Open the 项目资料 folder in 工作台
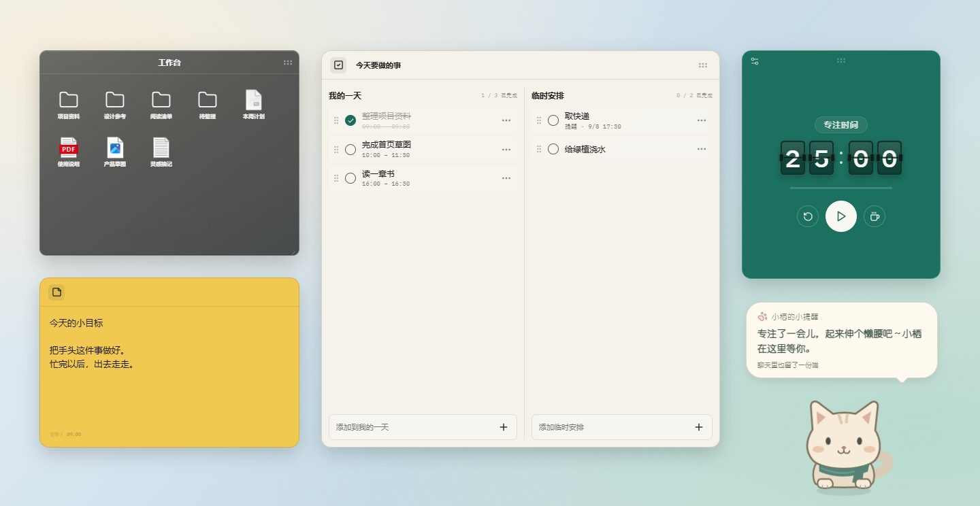Screen dimensions: 980x506 (69, 105)
